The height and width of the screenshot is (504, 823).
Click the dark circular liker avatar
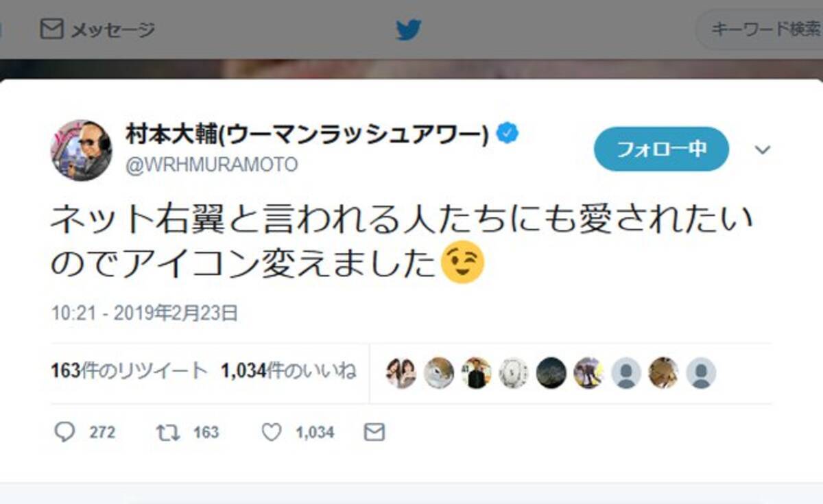[x=551, y=373]
